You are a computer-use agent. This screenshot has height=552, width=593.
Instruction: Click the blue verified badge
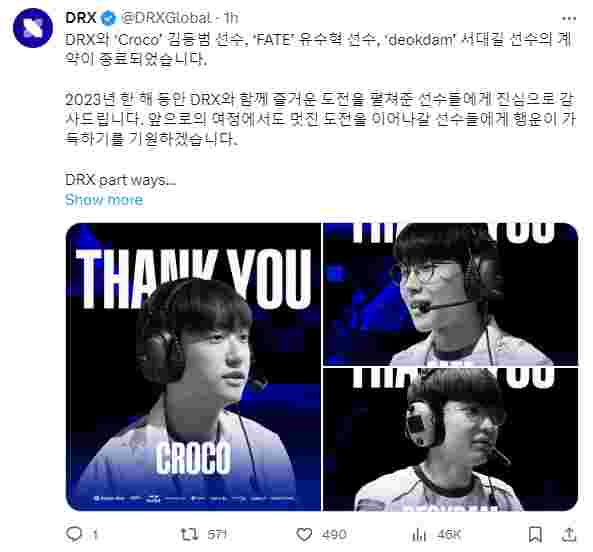[109, 18]
